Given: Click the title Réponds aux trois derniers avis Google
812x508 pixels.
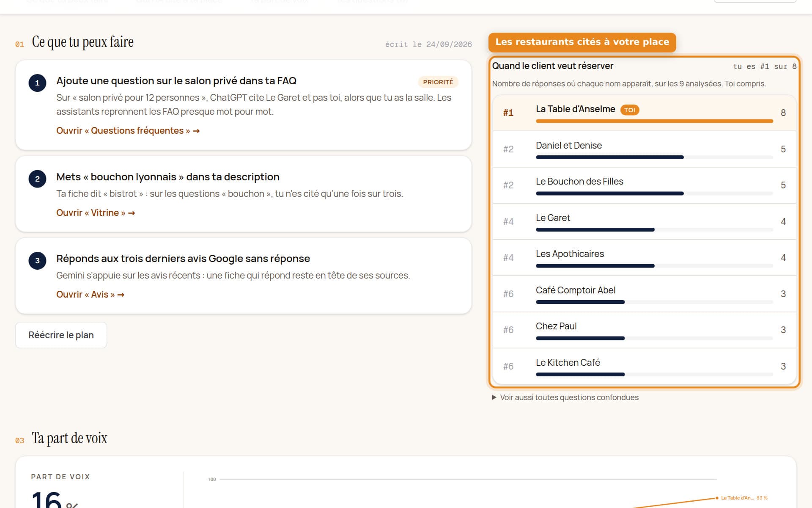Looking at the screenshot, I should 183,258.
